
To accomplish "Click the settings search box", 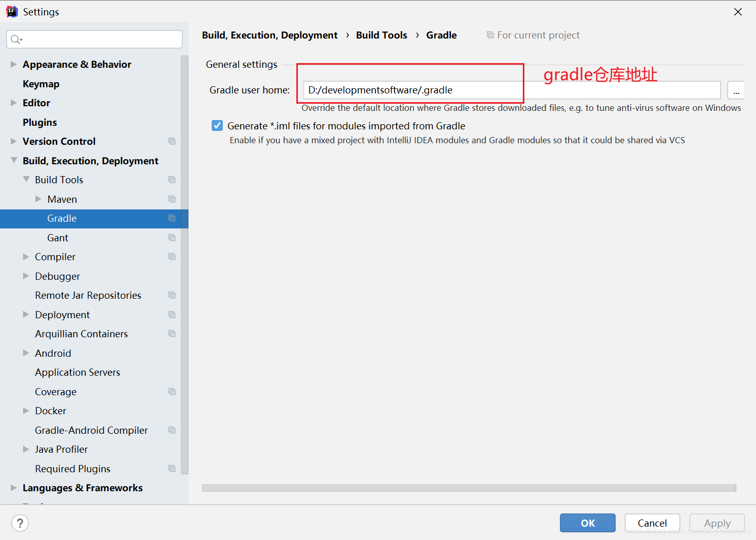I will tap(94, 40).
